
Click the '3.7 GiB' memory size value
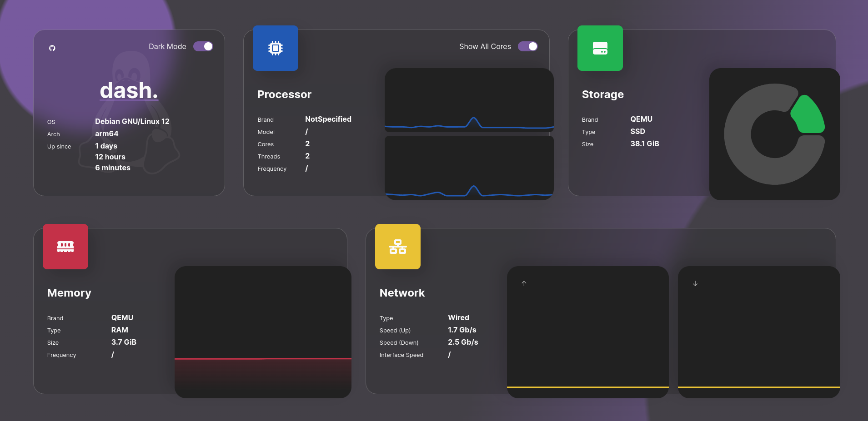tap(124, 342)
